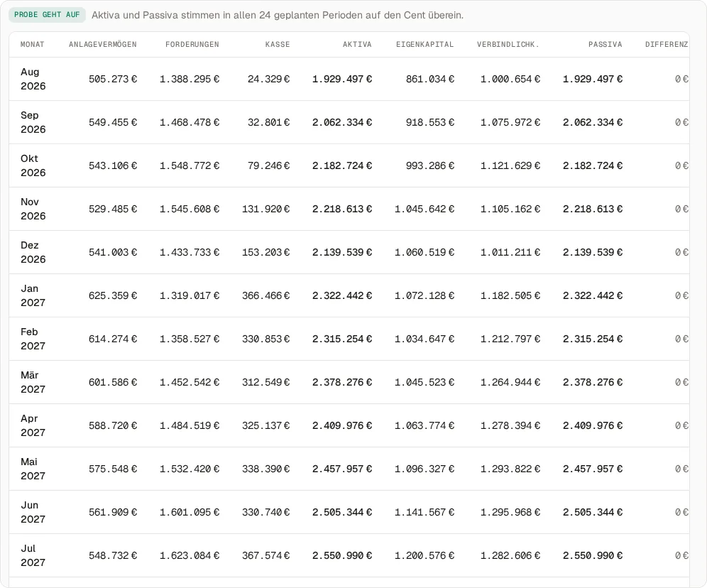Viewport: 707px width, 588px height.
Task: Select the Dez 2026 month cell
Action: click(33, 252)
